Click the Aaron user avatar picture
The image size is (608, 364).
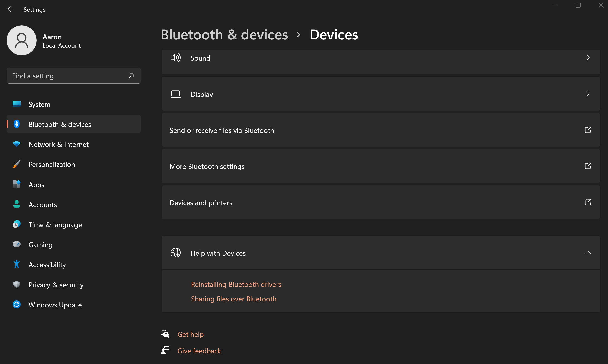[x=22, y=40]
